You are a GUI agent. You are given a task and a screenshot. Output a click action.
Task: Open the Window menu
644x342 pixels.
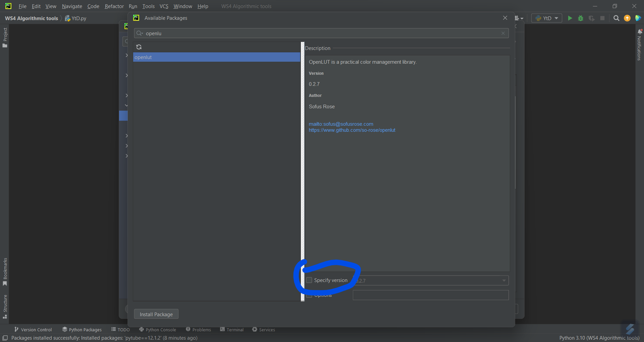(183, 6)
